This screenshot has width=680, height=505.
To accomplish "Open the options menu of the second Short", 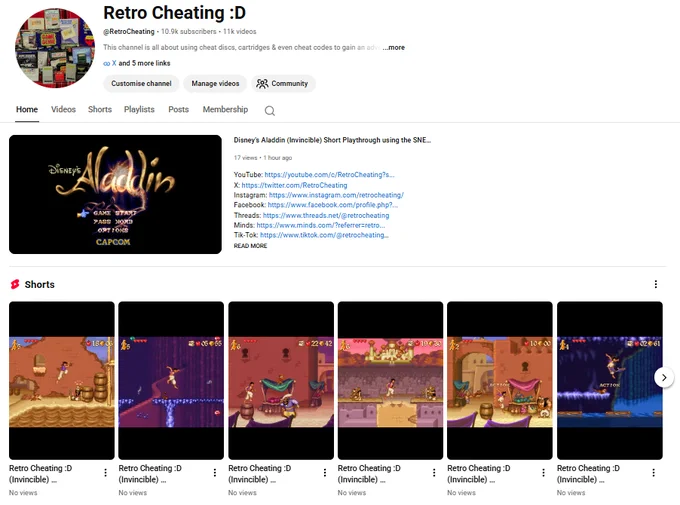I will pyautogui.click(x=215, y=473).
